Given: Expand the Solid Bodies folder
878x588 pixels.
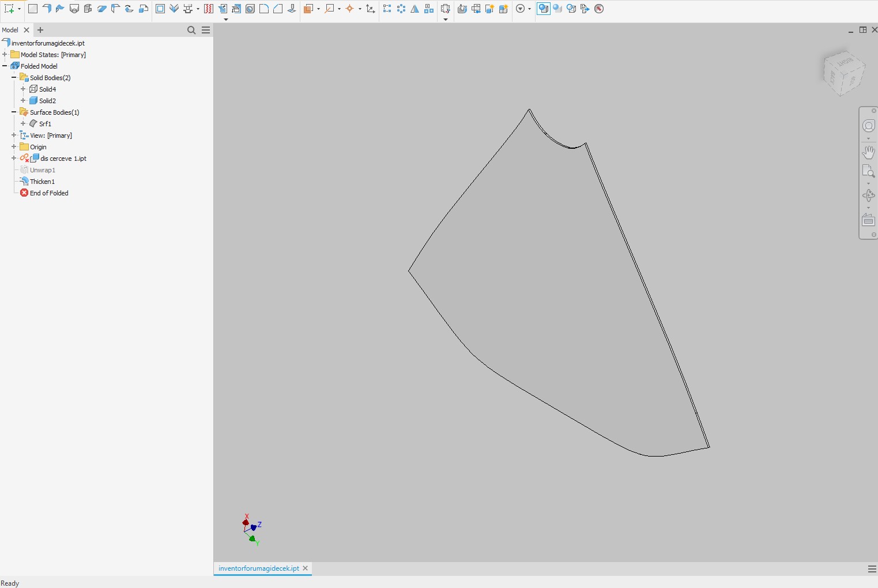Looking at the screenshot, I should click(14, 77).
